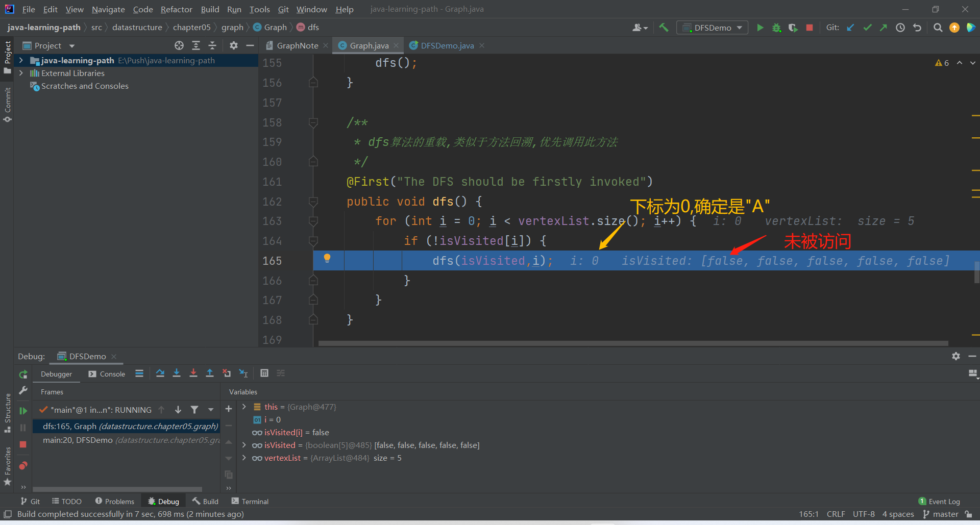The width and height of the screenshot is (980, 525).
Task: Force step into red arrow icon
Action: click(193, 373)
